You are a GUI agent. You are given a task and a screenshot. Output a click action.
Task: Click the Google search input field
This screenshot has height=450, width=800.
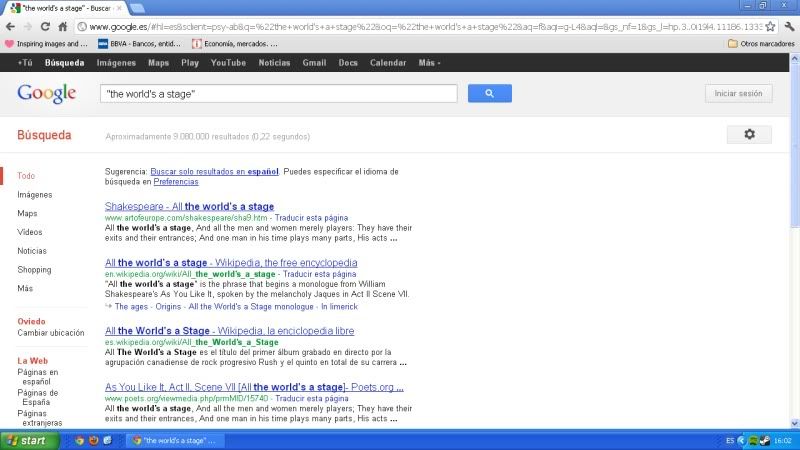tap(279, 93)
